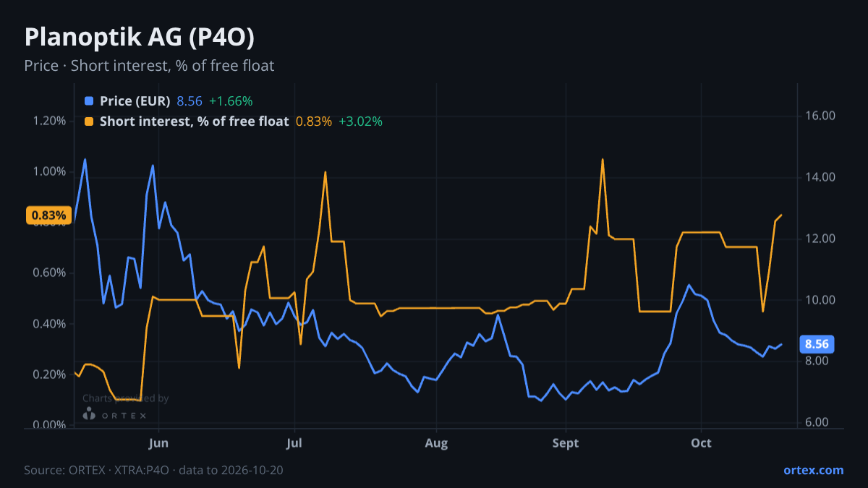Screen dimensions: 868x488
Task: Select the Short interest, % of free float legend label
Action: (195, 121)
